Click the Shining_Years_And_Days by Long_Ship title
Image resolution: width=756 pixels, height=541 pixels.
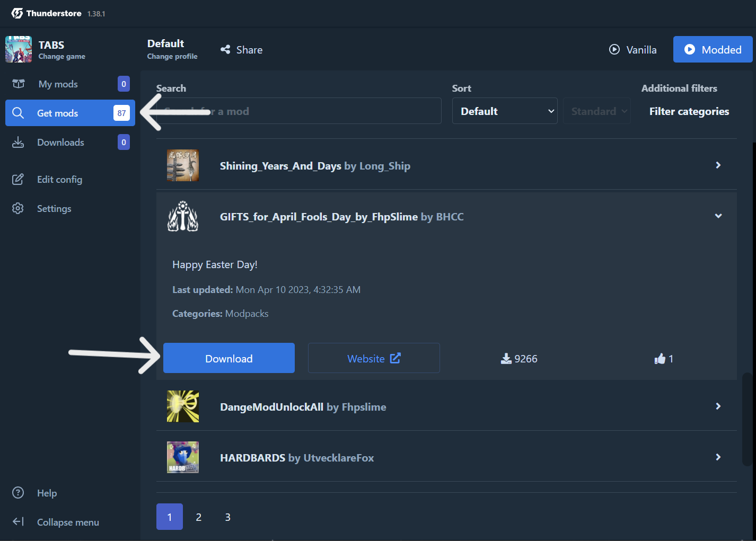pos(315,166)
